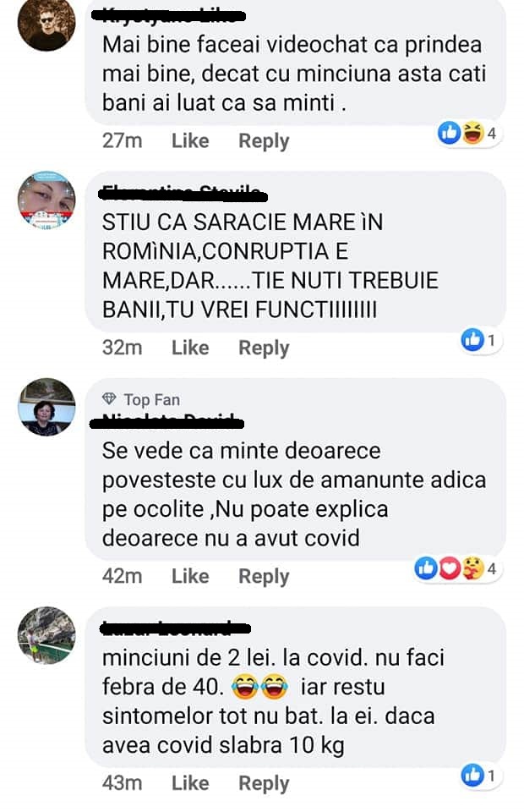Like the 43m minciuni comment
This screenshot has height=812, width=524.
tap(190, 783)
